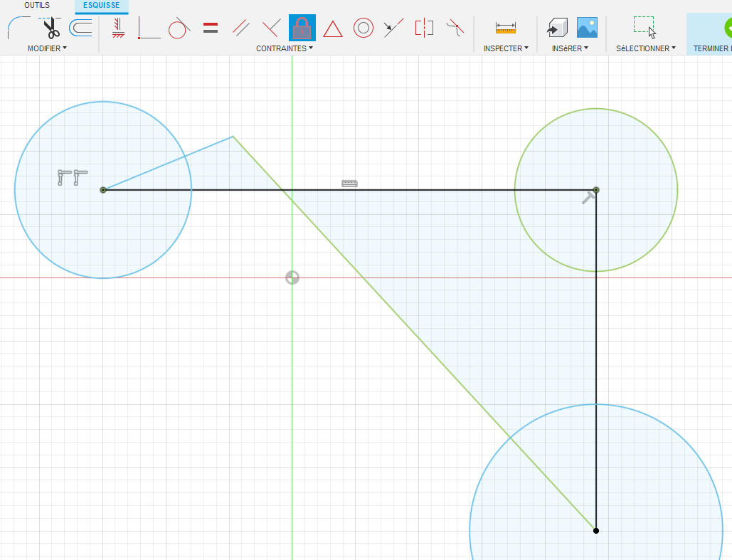
Task: Choose the Offset tool
Action: (x=80, y=28)
